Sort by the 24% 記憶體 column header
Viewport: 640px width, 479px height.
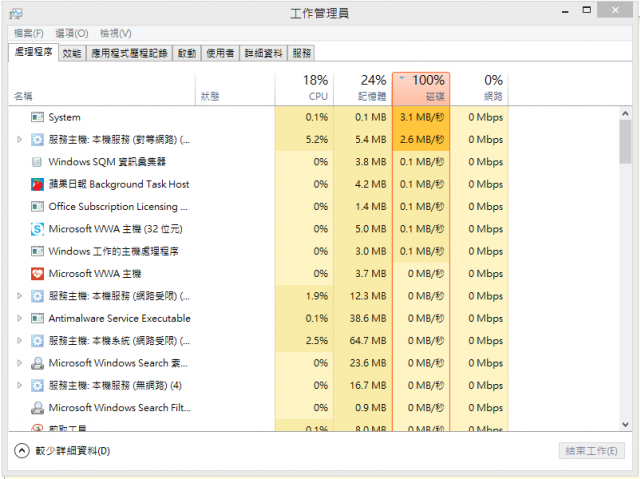point(363,89)
